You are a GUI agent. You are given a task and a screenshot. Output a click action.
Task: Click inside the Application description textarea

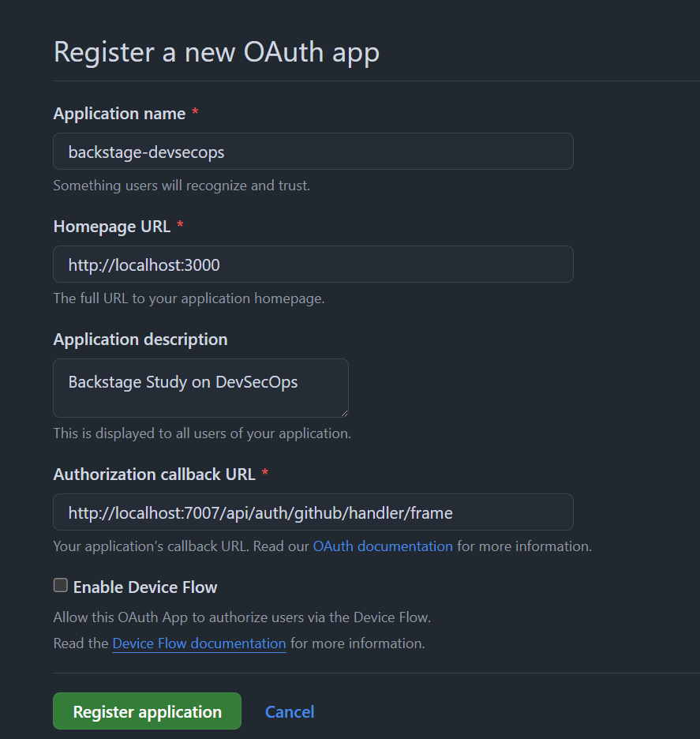[200, 388]
